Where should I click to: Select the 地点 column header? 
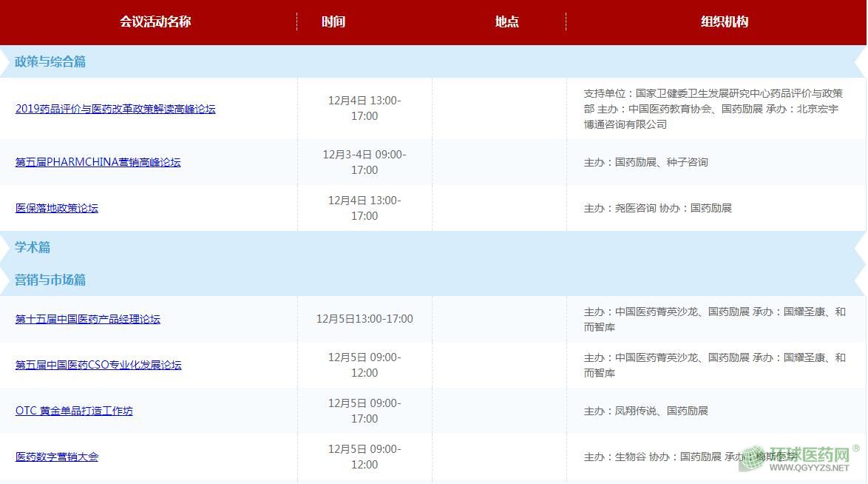point(506,21)
